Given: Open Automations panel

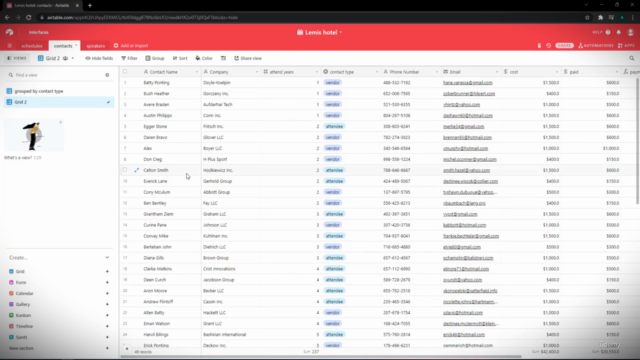Looking at the screenshot, I should pyautogui.click(x=596, y=46).
